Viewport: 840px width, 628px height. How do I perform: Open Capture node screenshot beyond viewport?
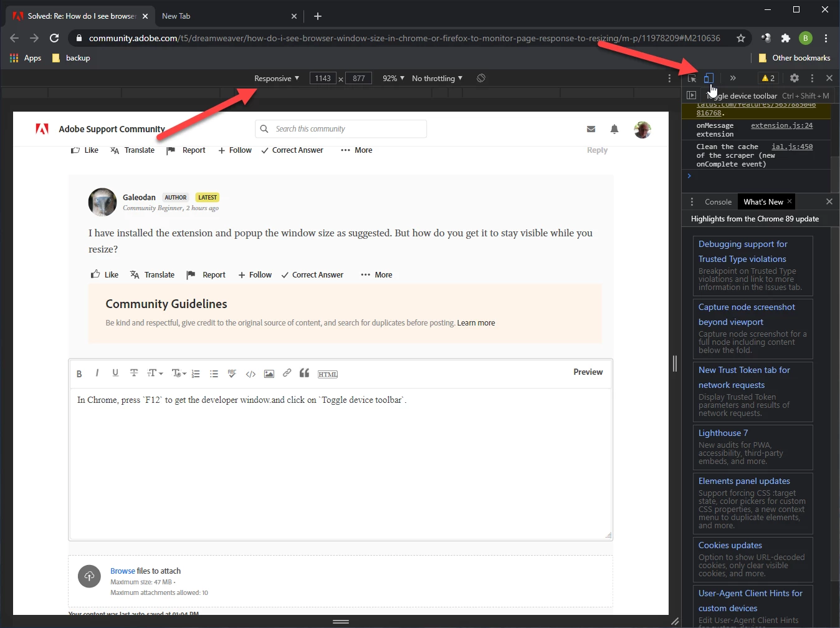tap(753, 329)
